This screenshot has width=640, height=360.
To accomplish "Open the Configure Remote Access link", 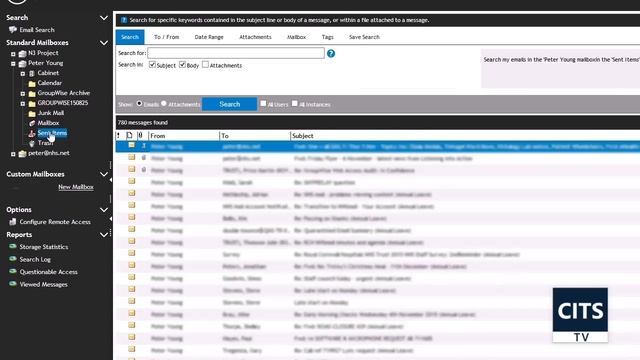I will coord(55,222).
